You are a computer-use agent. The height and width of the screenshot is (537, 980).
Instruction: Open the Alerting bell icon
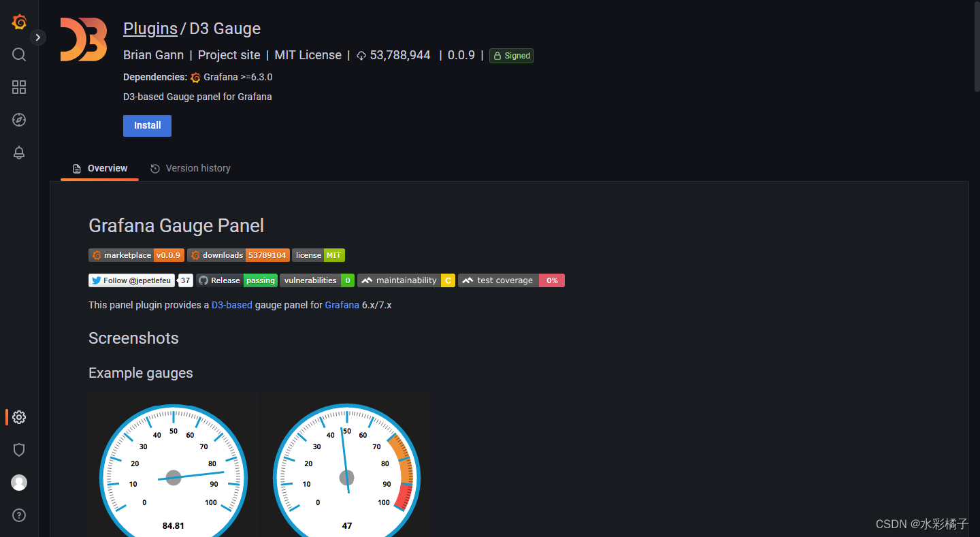tap(19, 152)
